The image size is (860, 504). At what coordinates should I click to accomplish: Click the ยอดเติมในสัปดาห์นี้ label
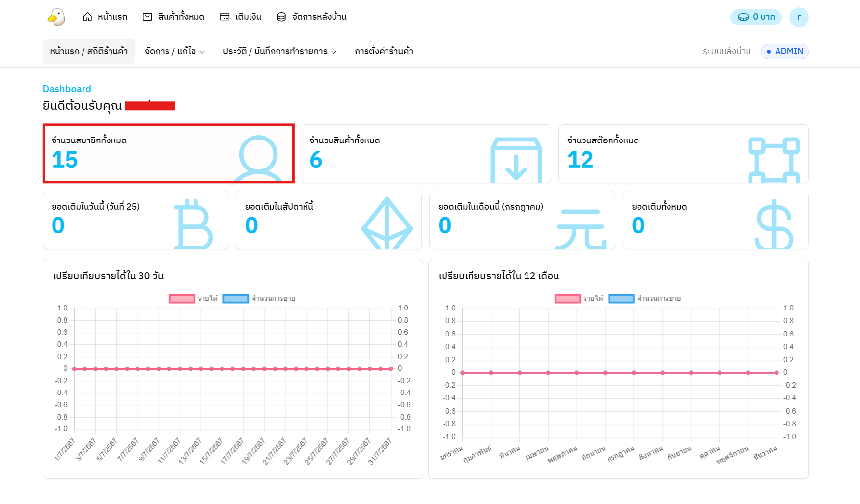point(279,207)
